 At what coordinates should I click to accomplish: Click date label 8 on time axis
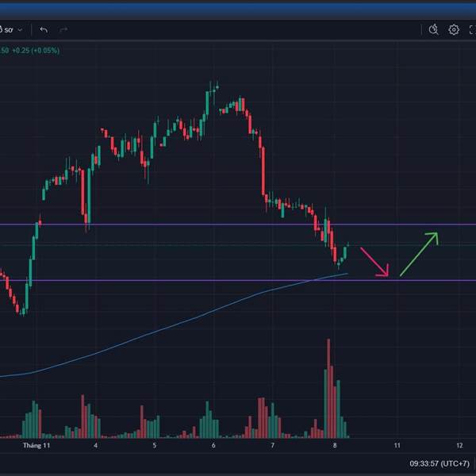coord(335,446)
